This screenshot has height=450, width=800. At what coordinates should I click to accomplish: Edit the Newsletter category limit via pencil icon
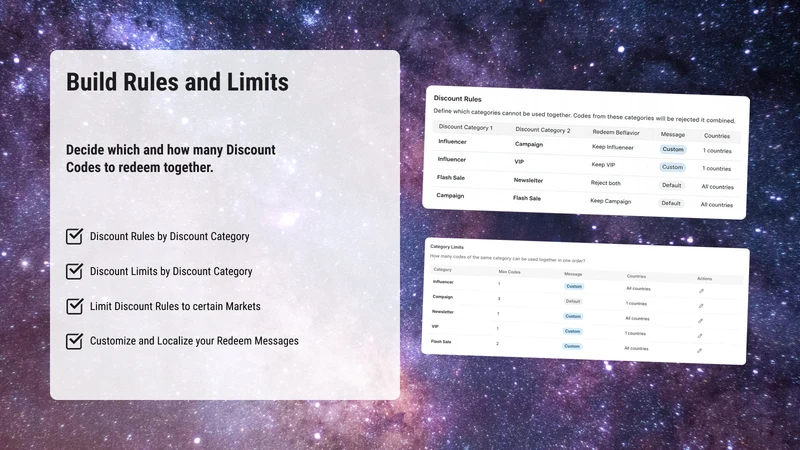701,321
